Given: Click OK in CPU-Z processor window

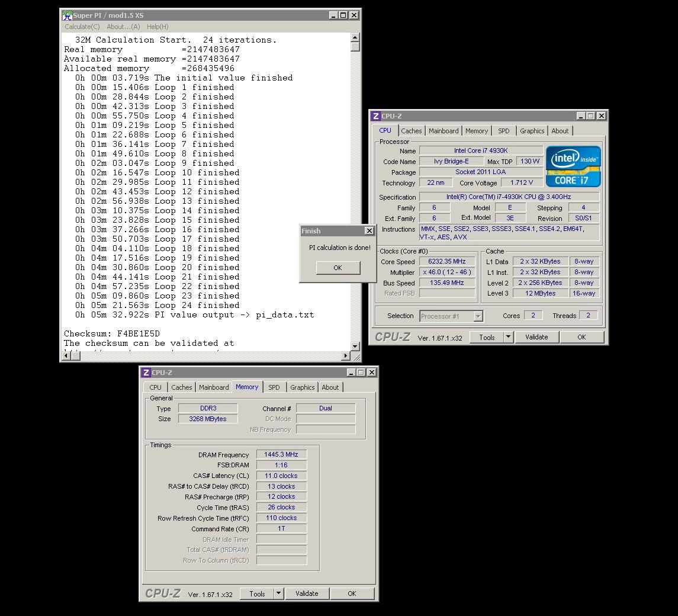Looking at the screenshot, I should tap(581, 338).
